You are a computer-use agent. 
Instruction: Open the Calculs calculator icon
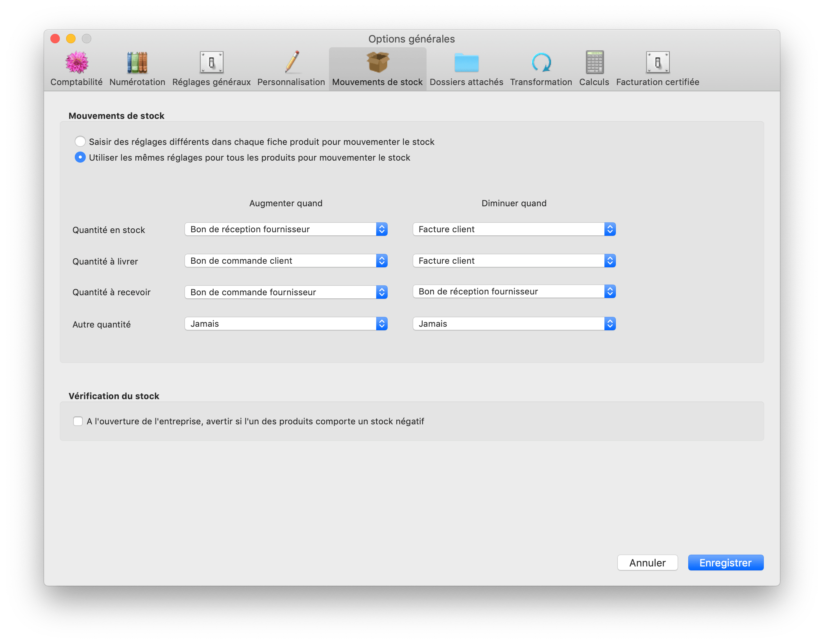click(x=595, y=62)
